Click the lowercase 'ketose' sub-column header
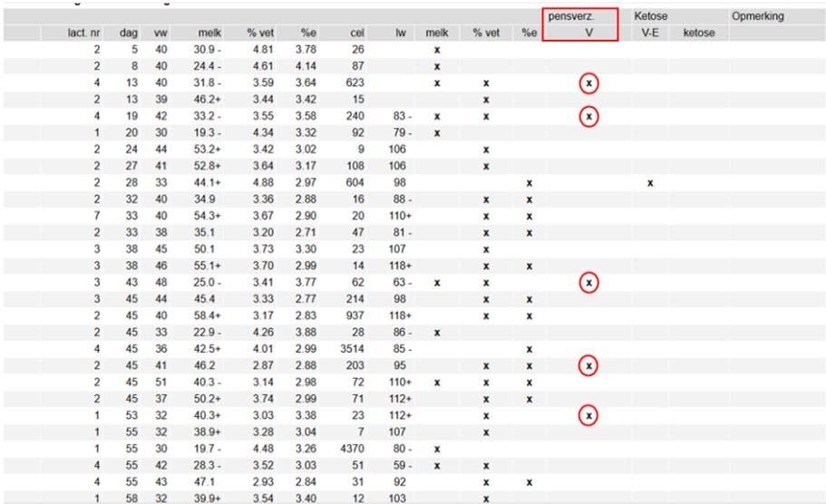 699,34
